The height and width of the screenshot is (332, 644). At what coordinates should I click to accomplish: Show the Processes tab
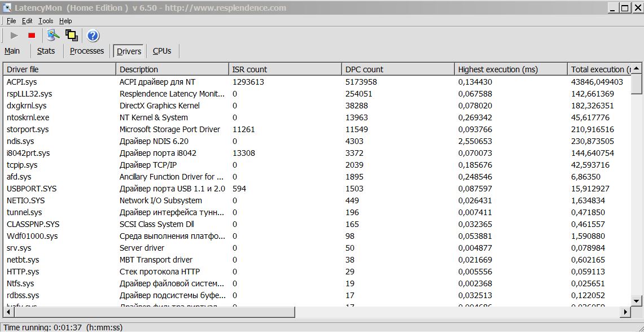click(87, 51)
